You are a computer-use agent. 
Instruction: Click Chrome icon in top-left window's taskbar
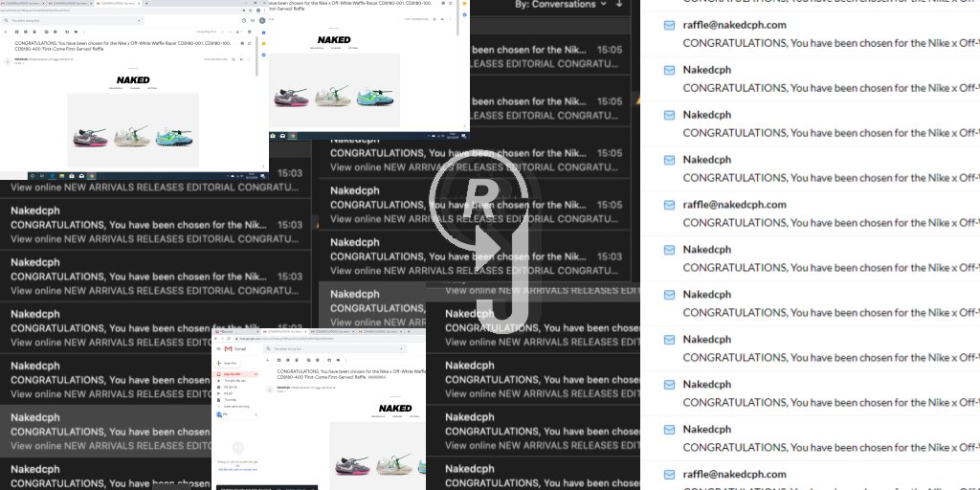91,176
